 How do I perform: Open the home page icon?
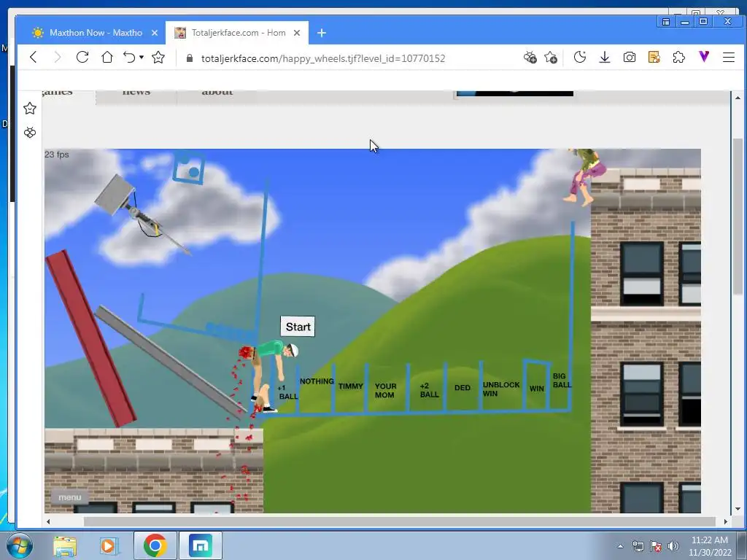click(107, 57)
